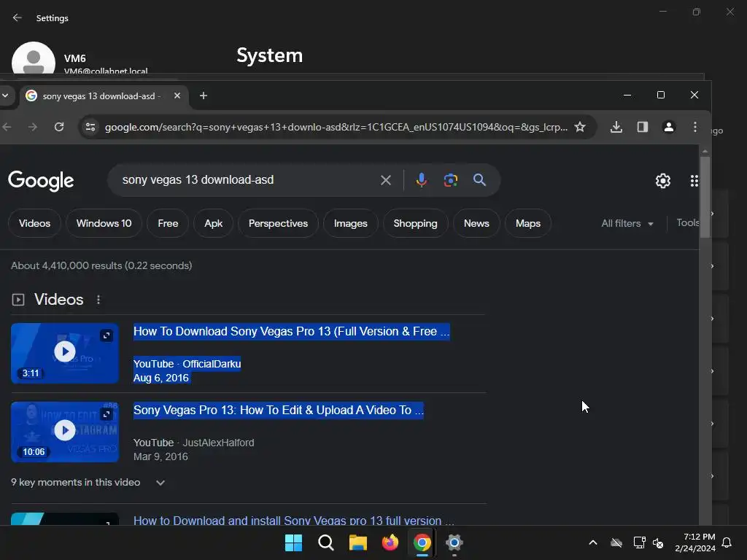Open a new Chrome tab
The width and height of the screenshot is (747, 560).
[204, 96]
